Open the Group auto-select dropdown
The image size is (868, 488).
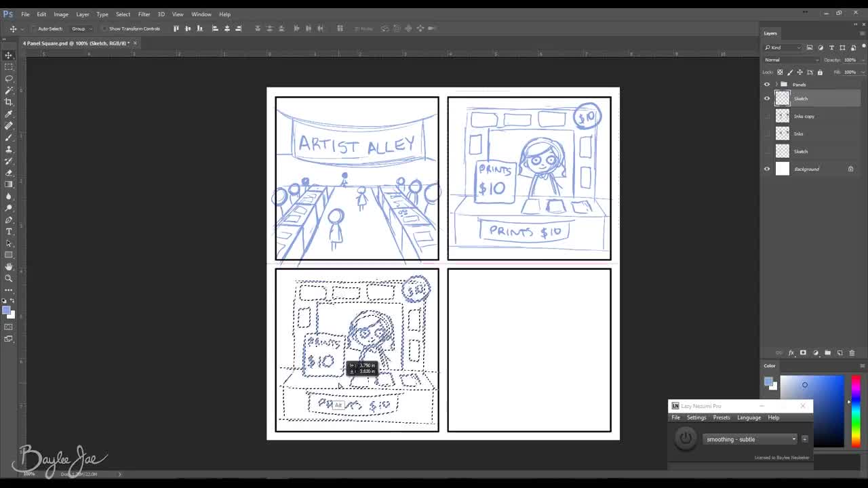(81, 28)
